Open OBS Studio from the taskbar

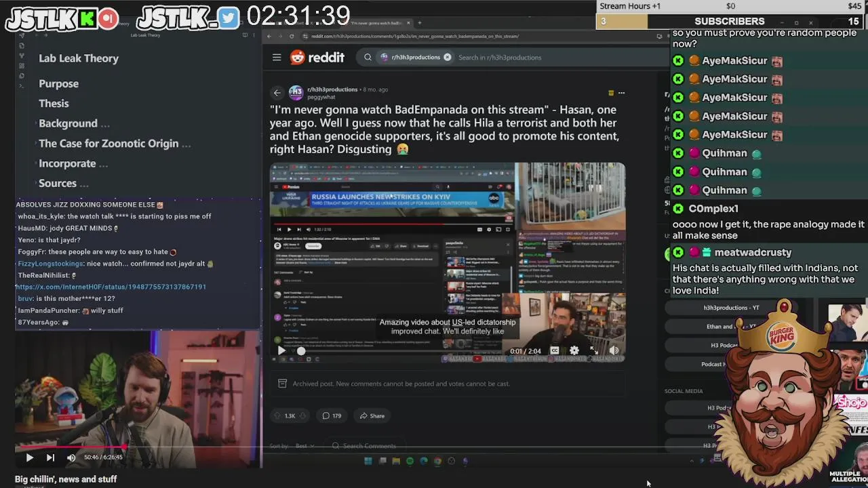452,461
